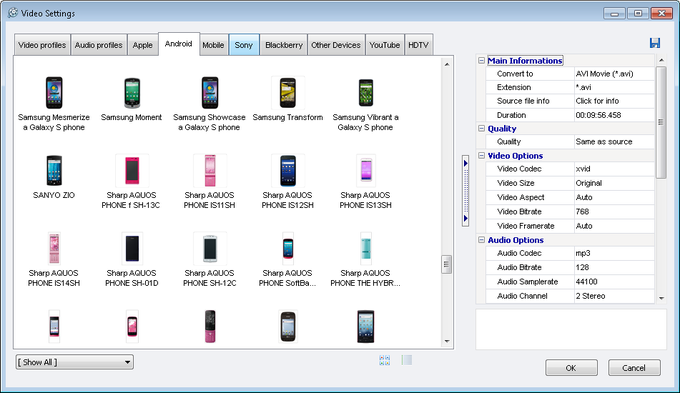Click the Cancel button

click(634, 368)
